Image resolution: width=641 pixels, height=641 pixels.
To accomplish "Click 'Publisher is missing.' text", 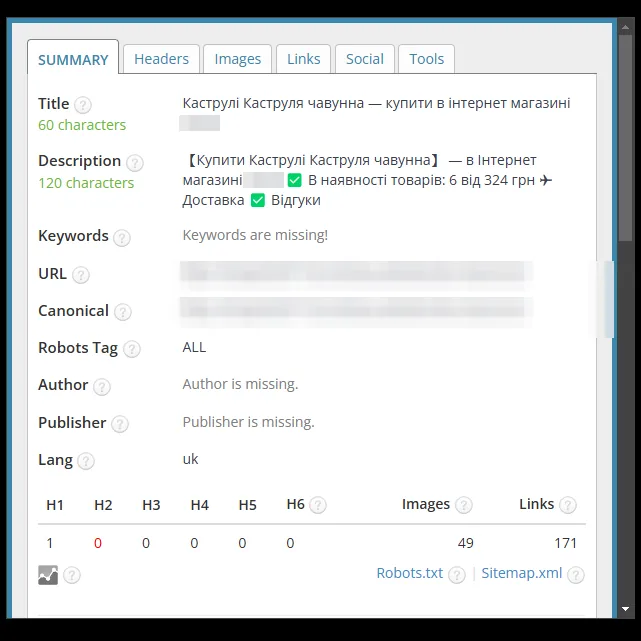I will coord(249,422).
